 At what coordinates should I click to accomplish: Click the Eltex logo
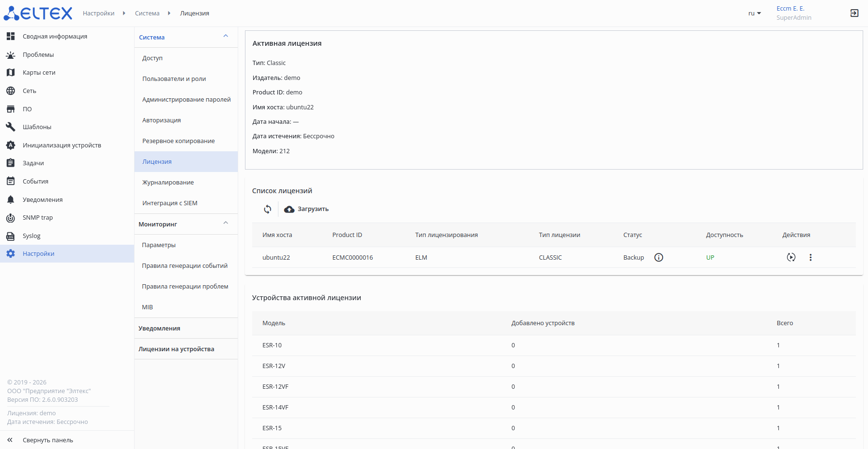click(38, 13)
